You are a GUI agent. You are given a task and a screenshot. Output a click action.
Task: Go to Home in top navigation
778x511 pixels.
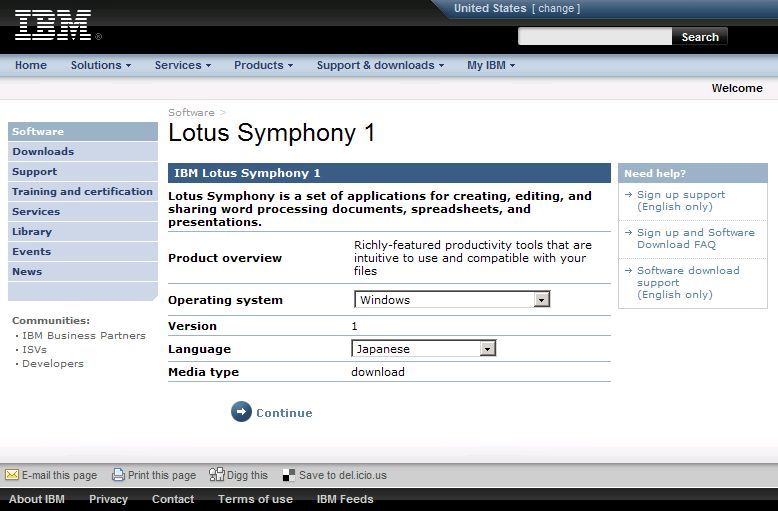point(31,65)
